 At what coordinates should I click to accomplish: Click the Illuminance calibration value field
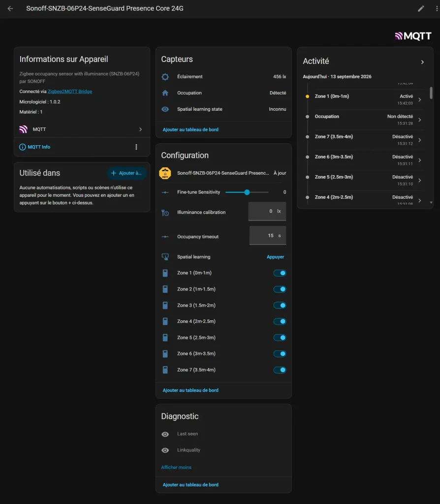267,211
